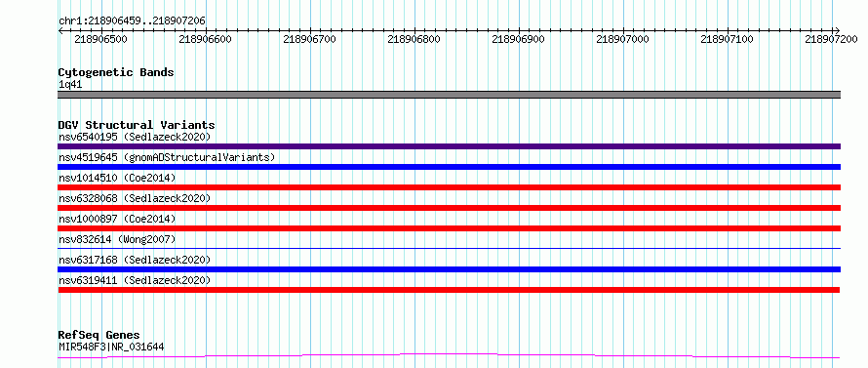Click the 1q41 band label

(70, 85)
